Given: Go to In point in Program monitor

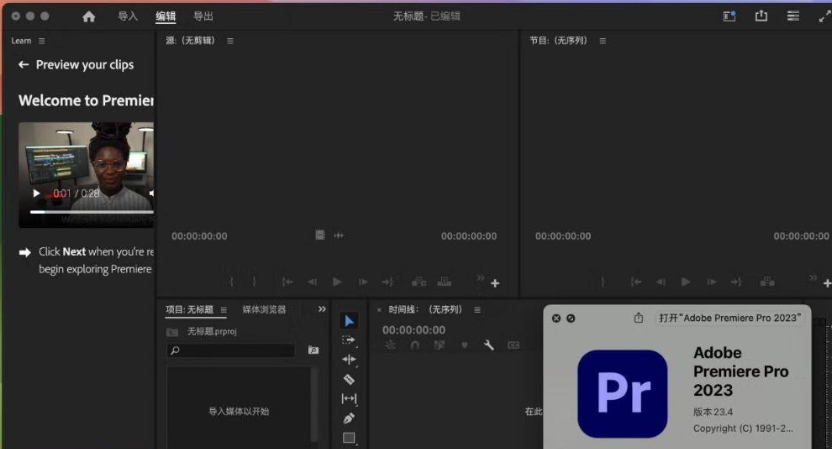Looking at the screenshot, I should coord(636,282).
